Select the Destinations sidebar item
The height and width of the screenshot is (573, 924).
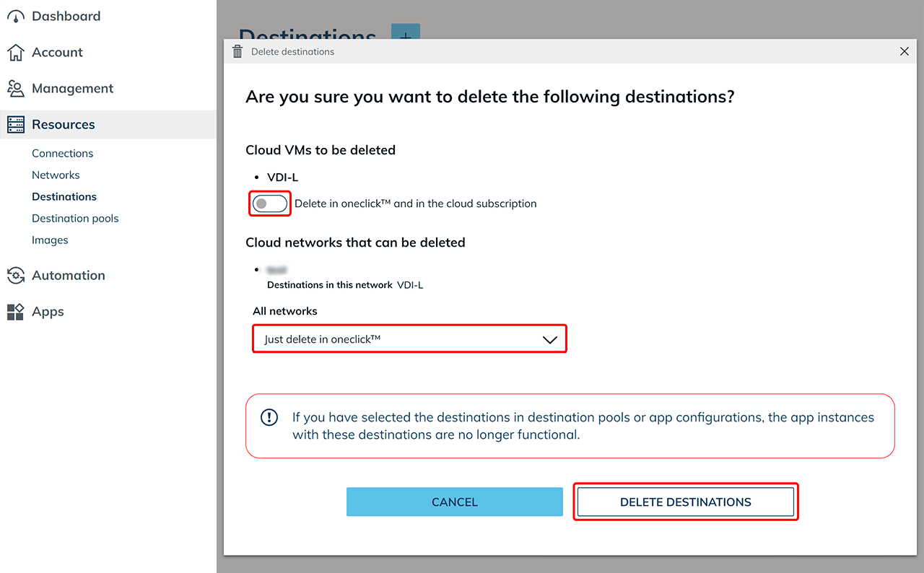pyautogui.click(x=64, y=197)
